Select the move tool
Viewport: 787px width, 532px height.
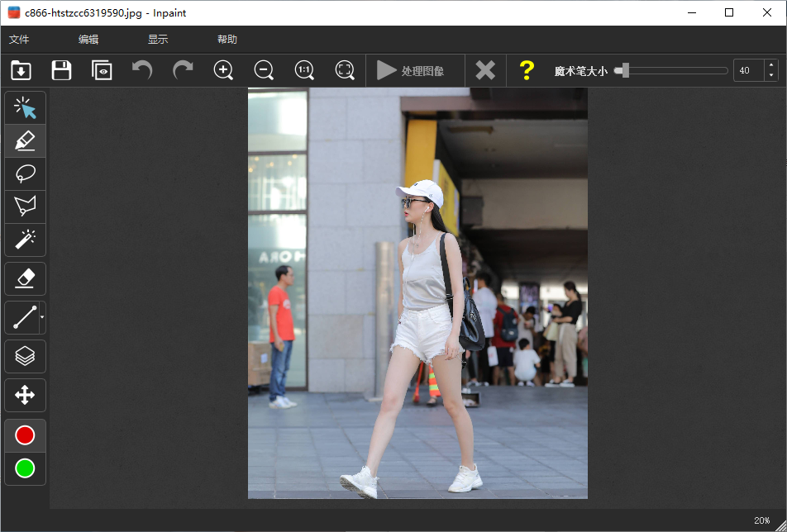point(25,395)
